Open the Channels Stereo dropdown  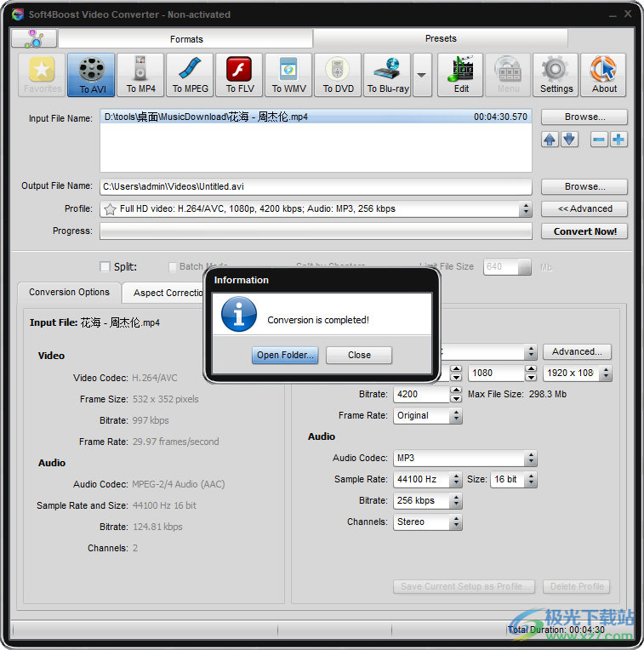point(456,522)
